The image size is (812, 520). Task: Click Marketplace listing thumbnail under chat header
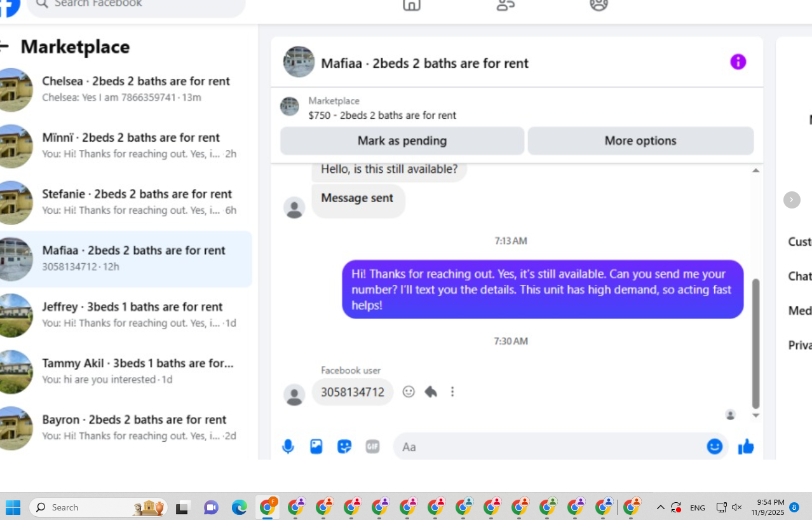pyautogui.click(x=290, y=106)
